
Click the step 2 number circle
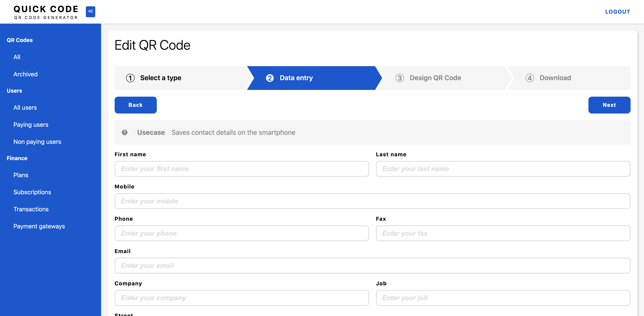[x=269, y=78]
